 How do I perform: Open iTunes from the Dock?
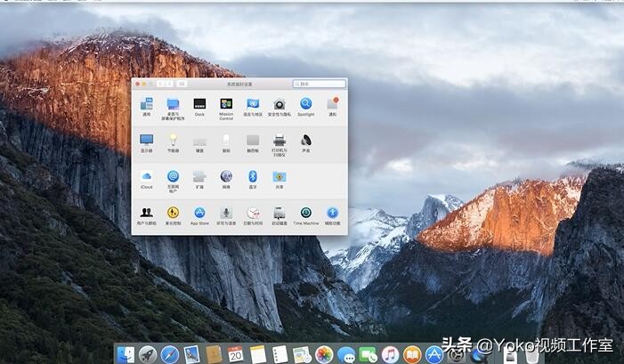click(390, 354)
